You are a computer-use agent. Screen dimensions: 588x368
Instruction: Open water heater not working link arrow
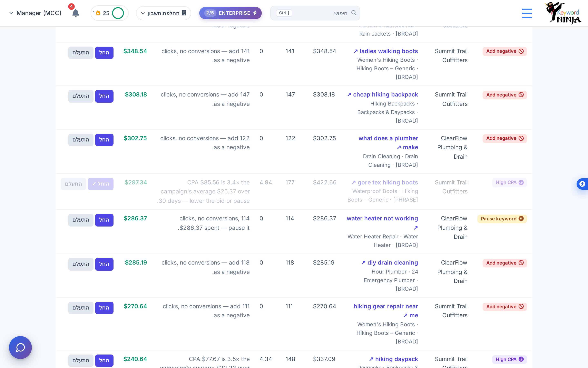click(x=415, y=228)
